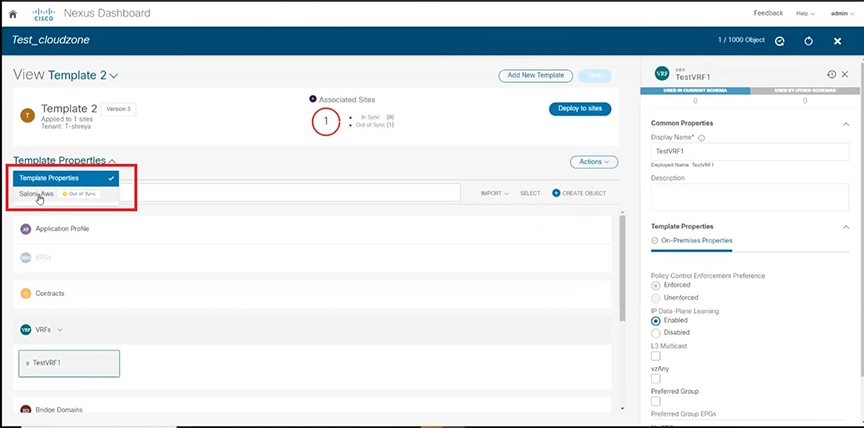Collapse the Common Properties section

point(846,124)
